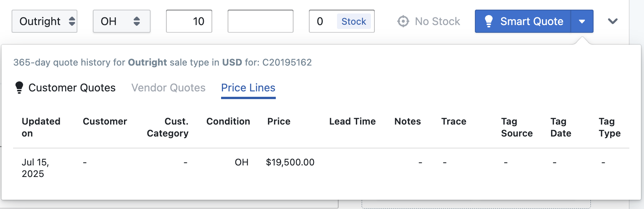This screenshot has width=644, height=209.
Task: Open the OH condition dropdown
Action: [x=121, y=21]
